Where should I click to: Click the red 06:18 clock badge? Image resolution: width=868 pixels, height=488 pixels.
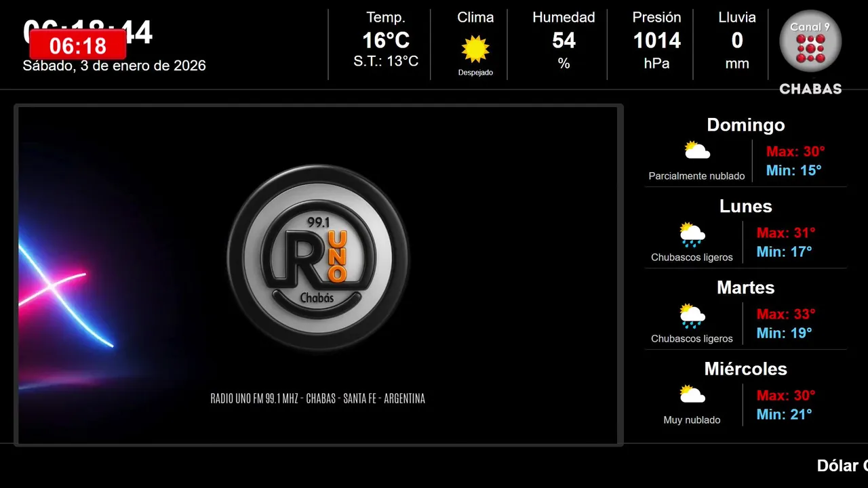78,45
